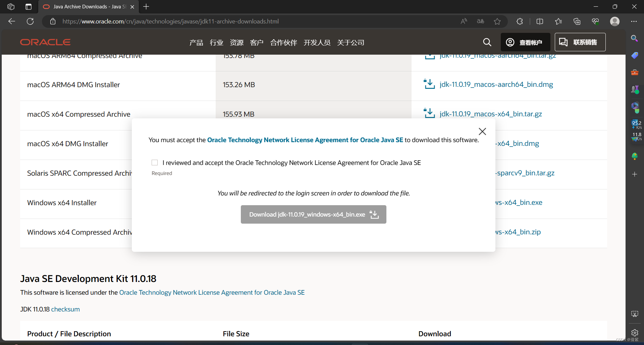Open Settings and more menu
Image resolution: width=644 pixels, height=345 pixels.
634,21
